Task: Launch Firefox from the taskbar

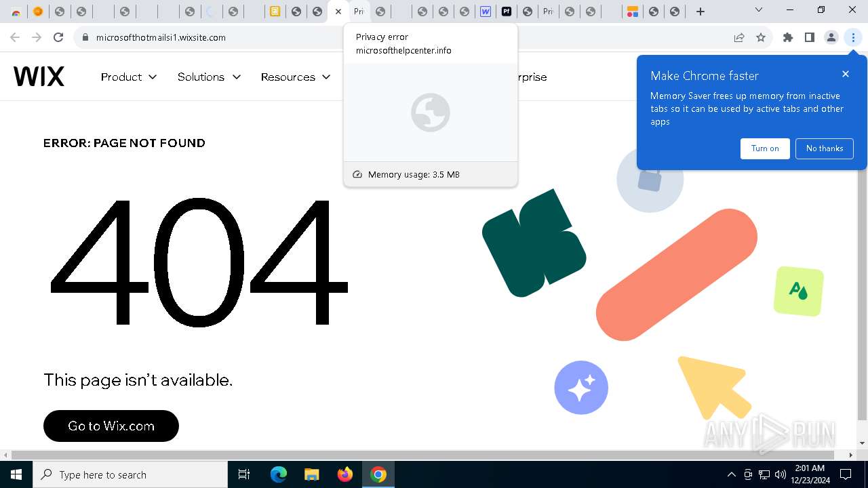Action: 345,474
